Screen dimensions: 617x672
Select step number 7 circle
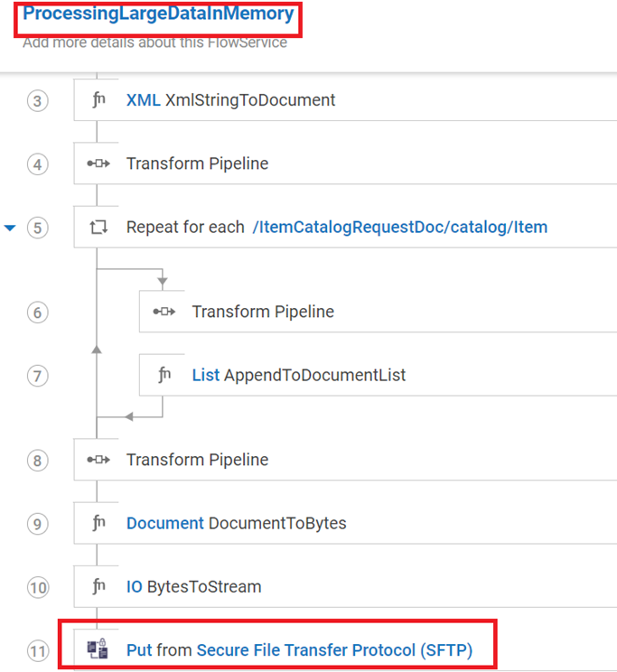[37, 376]
